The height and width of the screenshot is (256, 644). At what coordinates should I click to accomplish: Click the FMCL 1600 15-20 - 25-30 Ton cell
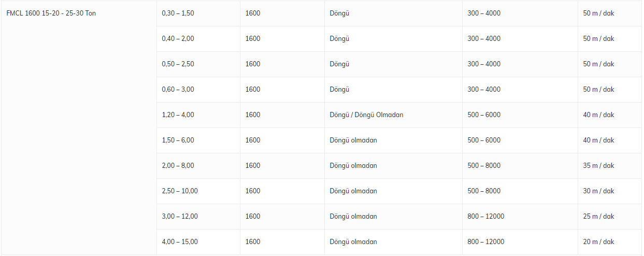pos(51,13)
